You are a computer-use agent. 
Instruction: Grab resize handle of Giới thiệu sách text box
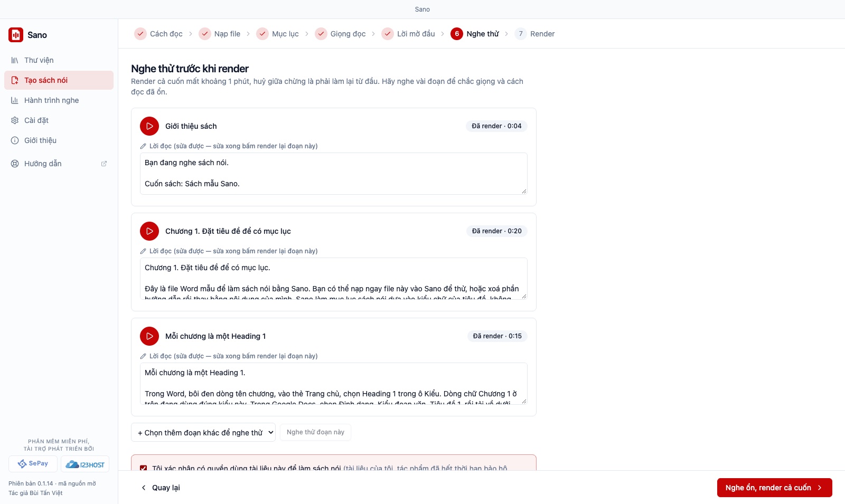(524, 191)
